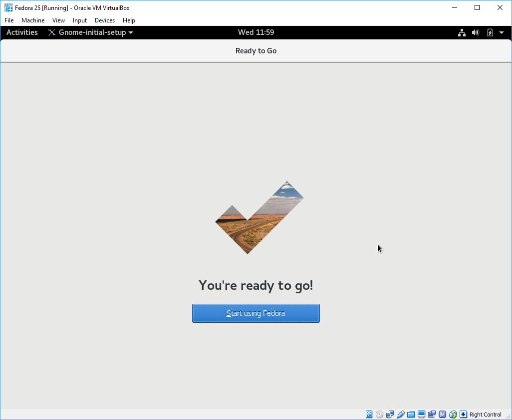Click the Gnome-initial-setup tools icon
512x420 pixels.
pos(51,32)
